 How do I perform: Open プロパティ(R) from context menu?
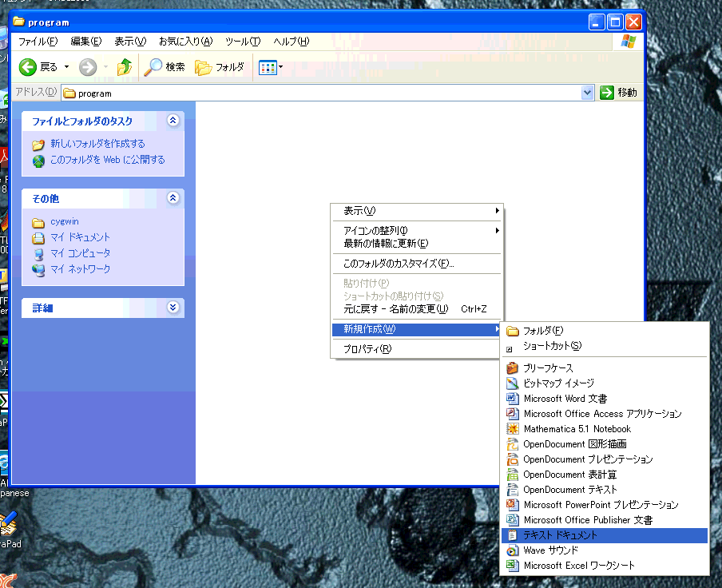click(x=416, y=349)
